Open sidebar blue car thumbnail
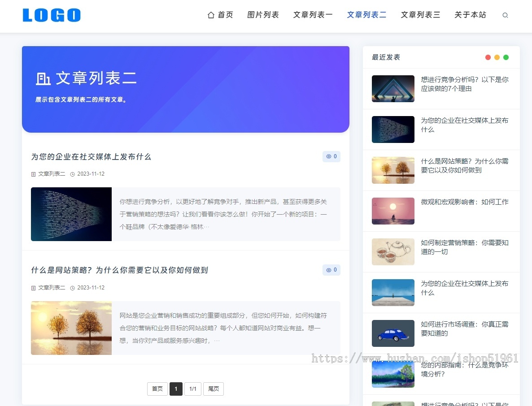Viewport: 532px width, 406px height. click(x=393, y=333)
